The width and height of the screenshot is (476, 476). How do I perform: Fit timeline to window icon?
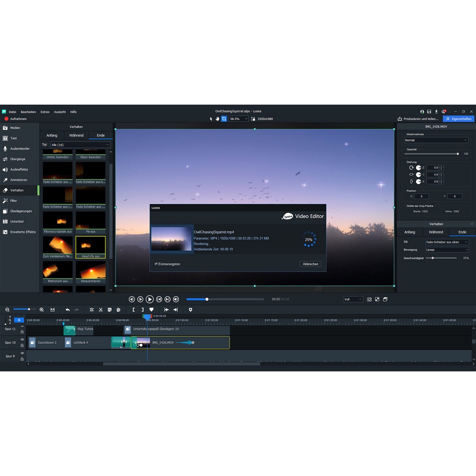click(x=53, y=310)
